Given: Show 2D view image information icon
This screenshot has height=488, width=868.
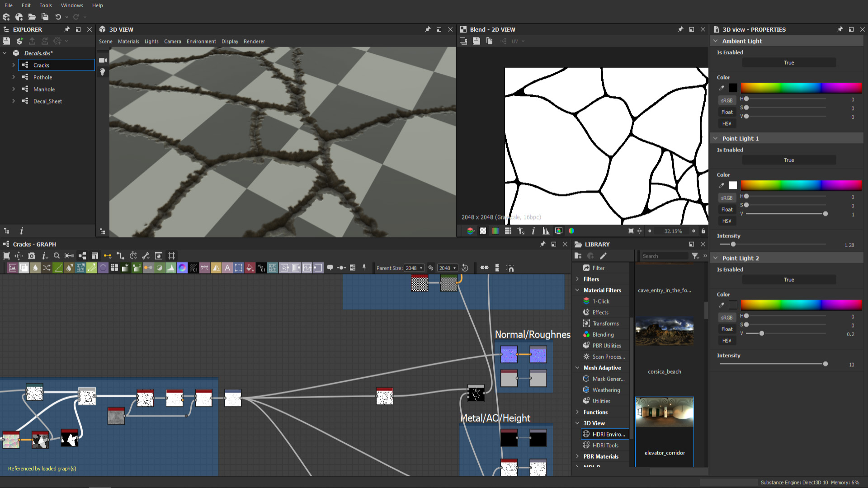Looking at the screenshot, I should click(533, 231).
